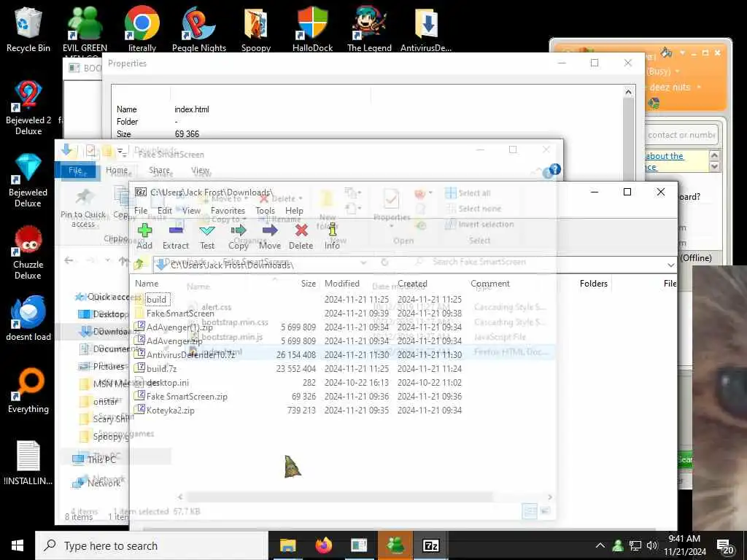
Task: Click the Copy arrow icon in 7-Zip
Action: click(x=239, y=231)
